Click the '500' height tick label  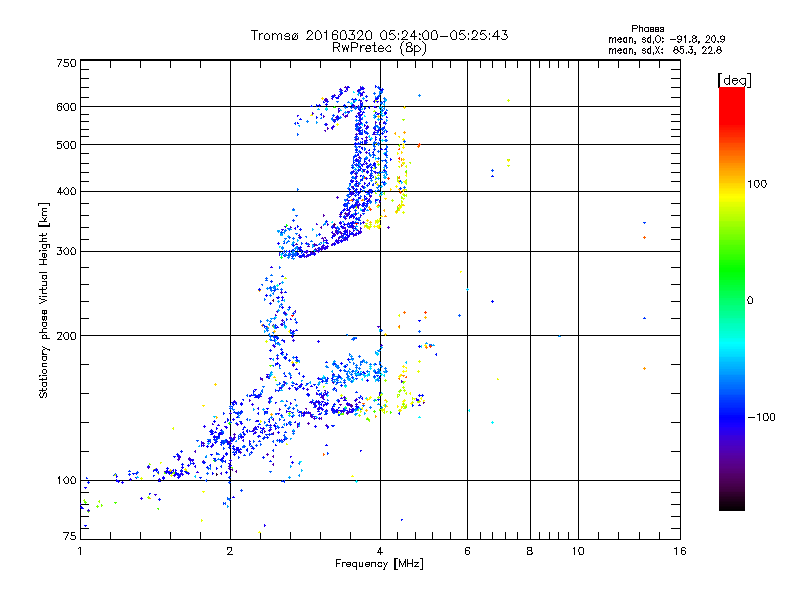tap(66, 145)
